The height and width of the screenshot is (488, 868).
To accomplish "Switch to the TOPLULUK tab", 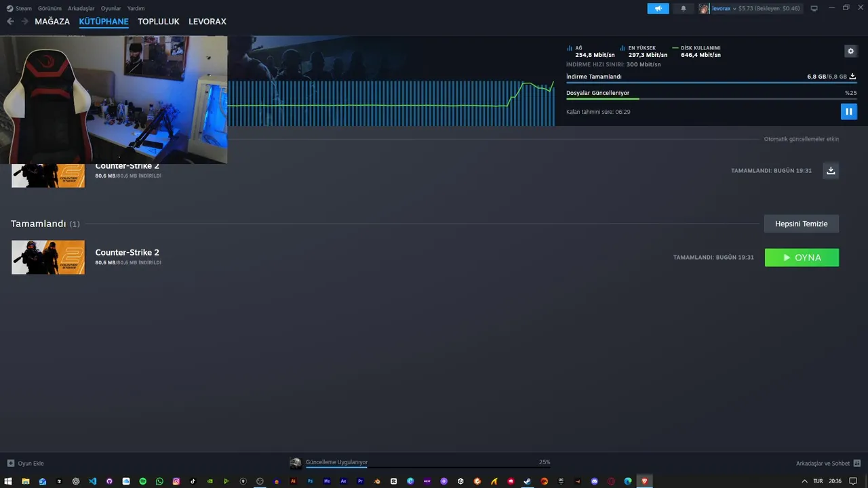I will click(159, 22).
